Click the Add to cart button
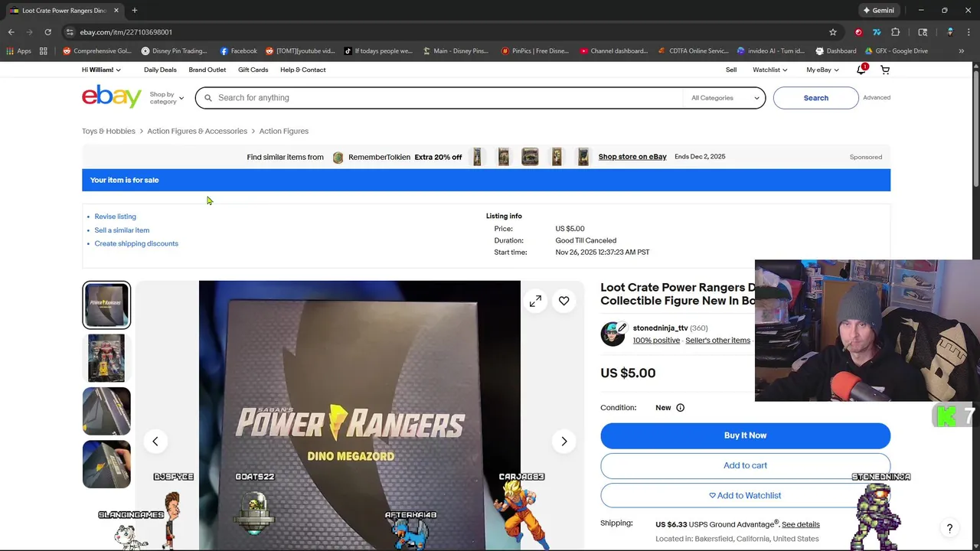Image resolution: width=980 pixels, height=551 pixels. pyautogui.click(x=745, y=465)
